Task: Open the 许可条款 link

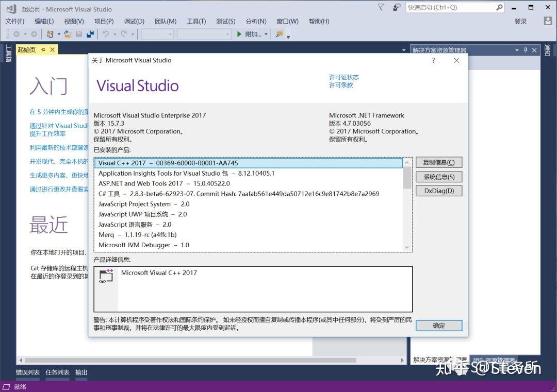Action: tap(343, 84)
